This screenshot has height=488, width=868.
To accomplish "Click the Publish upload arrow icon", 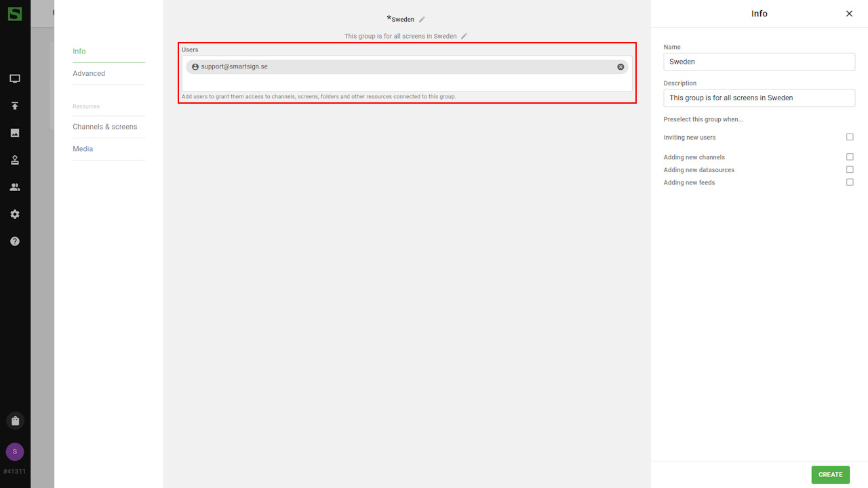I will pos(15,106).
